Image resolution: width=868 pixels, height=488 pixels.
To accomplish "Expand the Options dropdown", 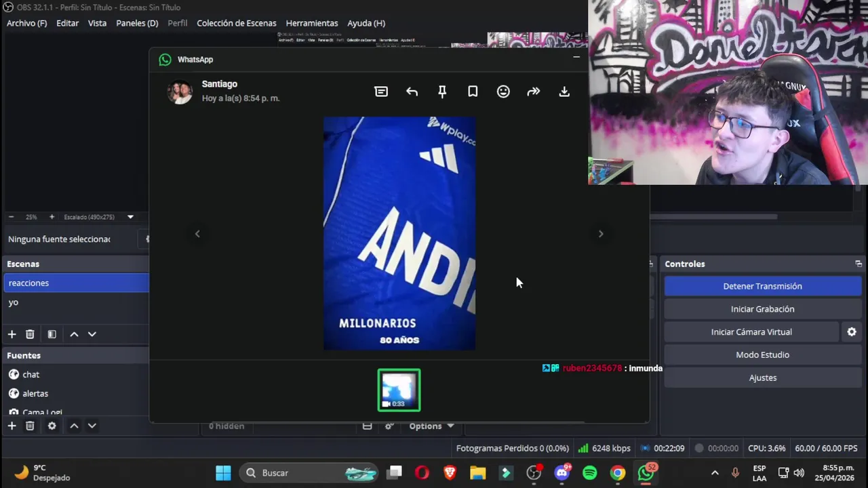I will point(431,426).
